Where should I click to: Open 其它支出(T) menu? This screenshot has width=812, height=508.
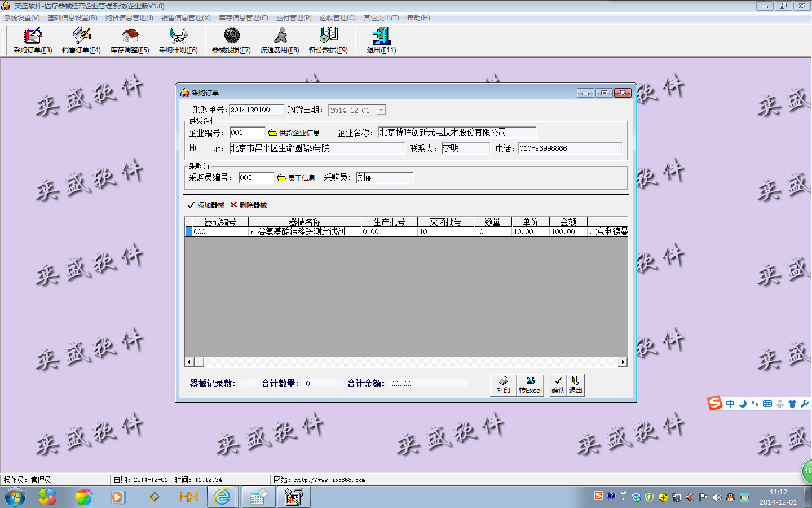(x=381, y=18)
